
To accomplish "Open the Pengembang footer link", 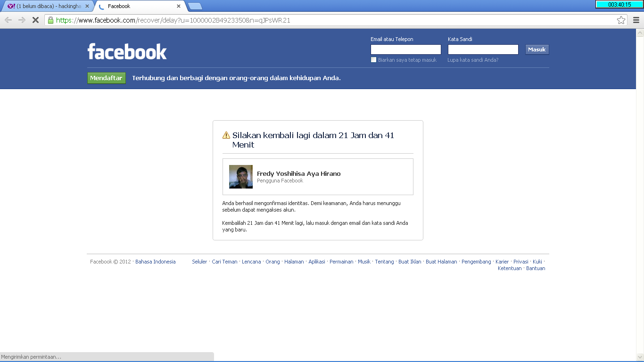I will (x=476, y=262).
